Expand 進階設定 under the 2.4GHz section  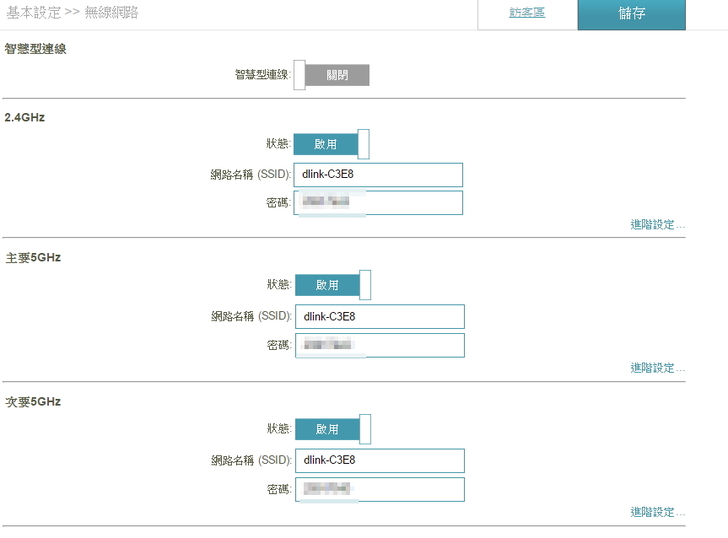[657, 225]
